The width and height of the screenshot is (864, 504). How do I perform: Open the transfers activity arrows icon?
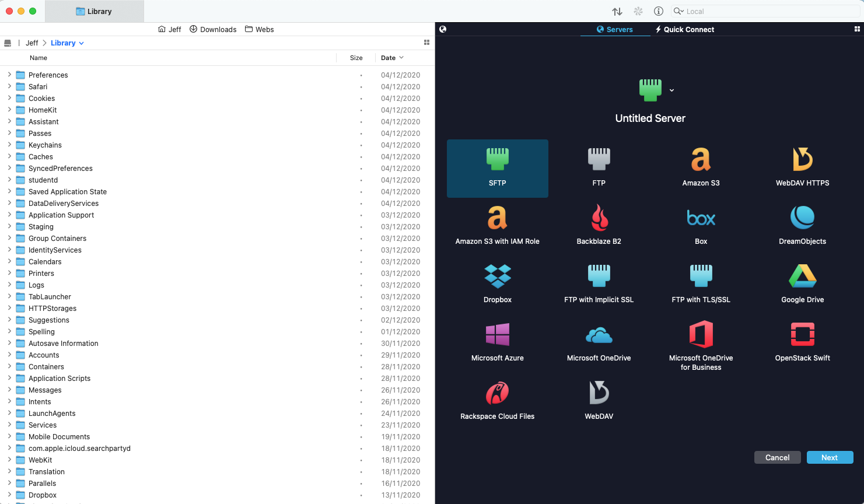(617, 11)
